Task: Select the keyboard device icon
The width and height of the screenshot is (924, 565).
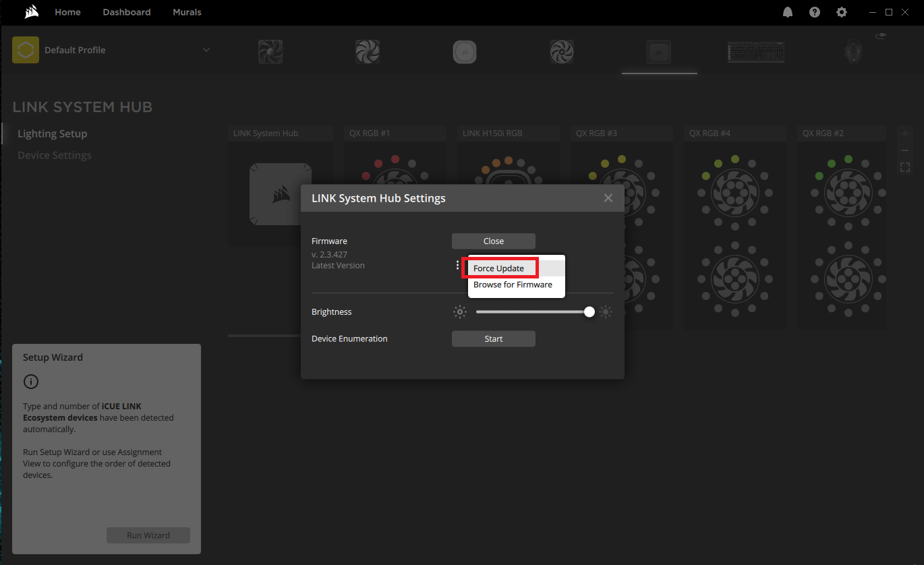Action: coord(755,52)
